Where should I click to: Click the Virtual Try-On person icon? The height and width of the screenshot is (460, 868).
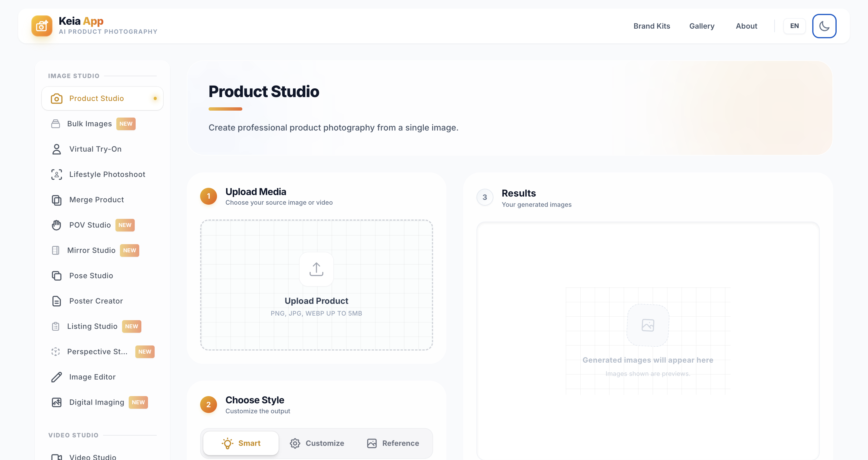tap(57, 149)
